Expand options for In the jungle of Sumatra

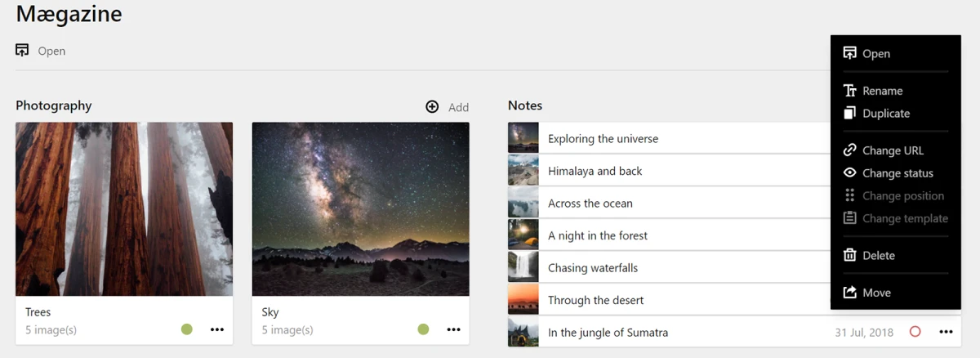click(946, 332)
